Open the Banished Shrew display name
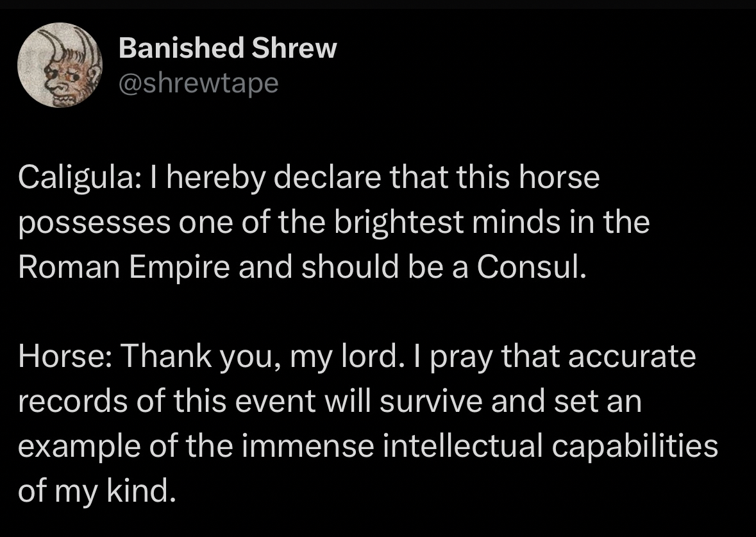 click(x=227, y=49)
